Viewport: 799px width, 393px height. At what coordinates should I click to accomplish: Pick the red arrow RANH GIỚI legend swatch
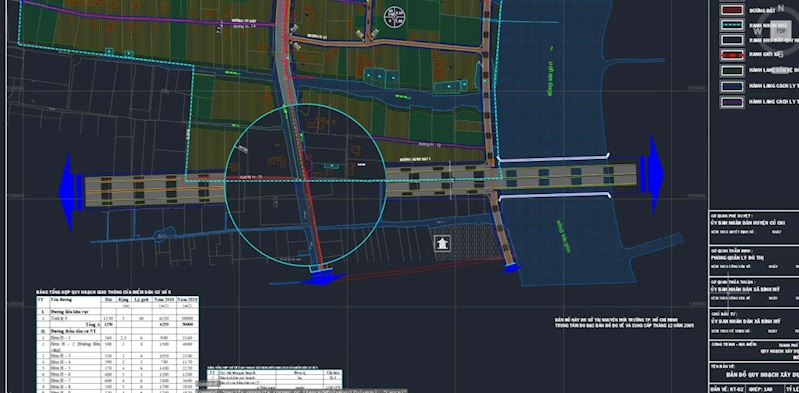pos(732,55)
